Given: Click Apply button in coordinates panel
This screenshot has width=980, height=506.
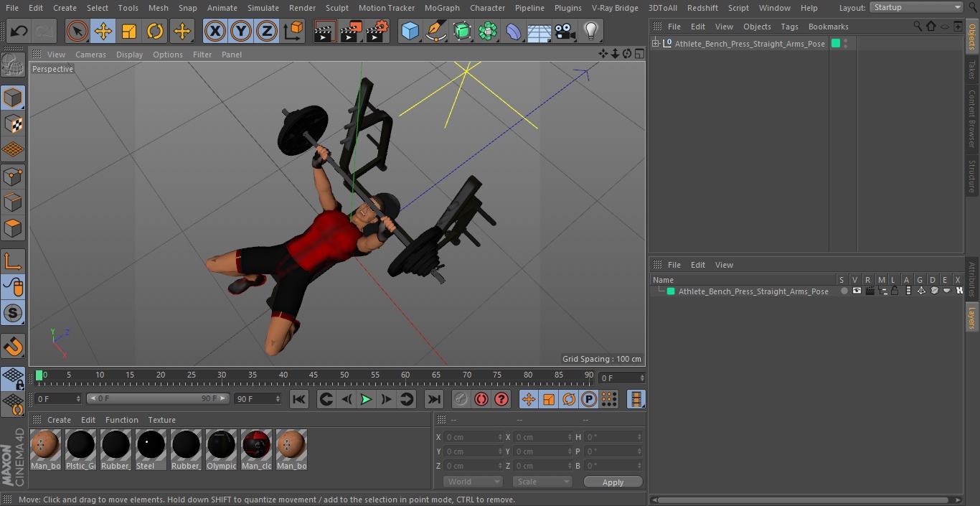Looking at the screenshot, I should (x=613, y=482).
